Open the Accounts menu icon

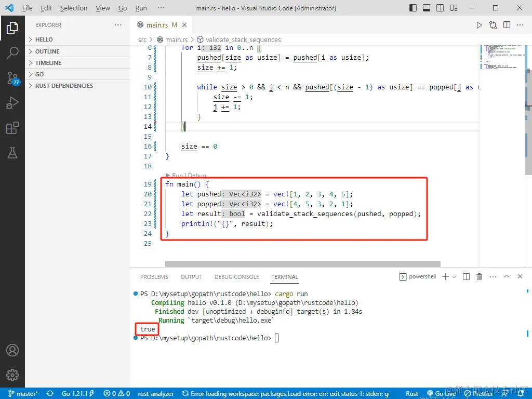click(12, 350)
